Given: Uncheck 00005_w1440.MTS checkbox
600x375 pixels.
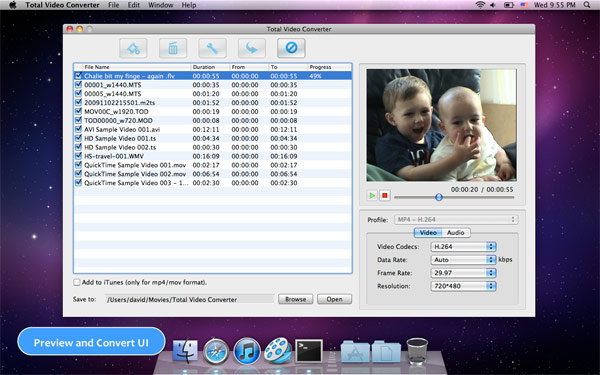Looking at the screenshot, I should (78, 93).
